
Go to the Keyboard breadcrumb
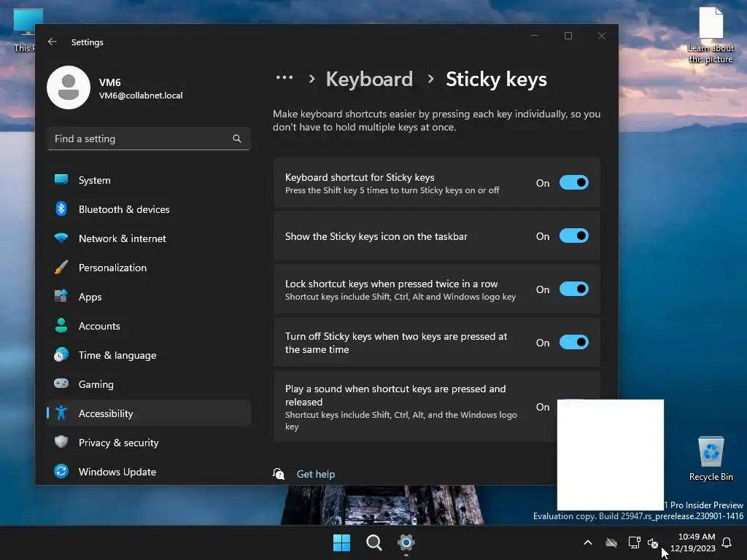[369, 79]
